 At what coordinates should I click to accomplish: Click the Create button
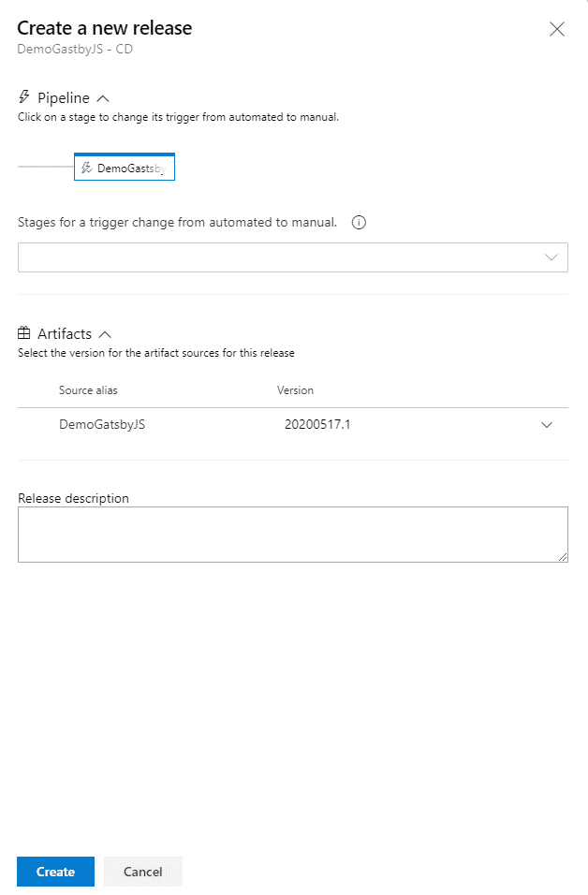tap(55, 872)
